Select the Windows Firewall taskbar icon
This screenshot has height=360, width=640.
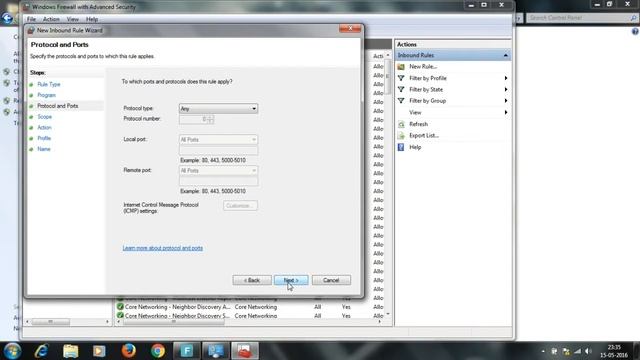245,351
